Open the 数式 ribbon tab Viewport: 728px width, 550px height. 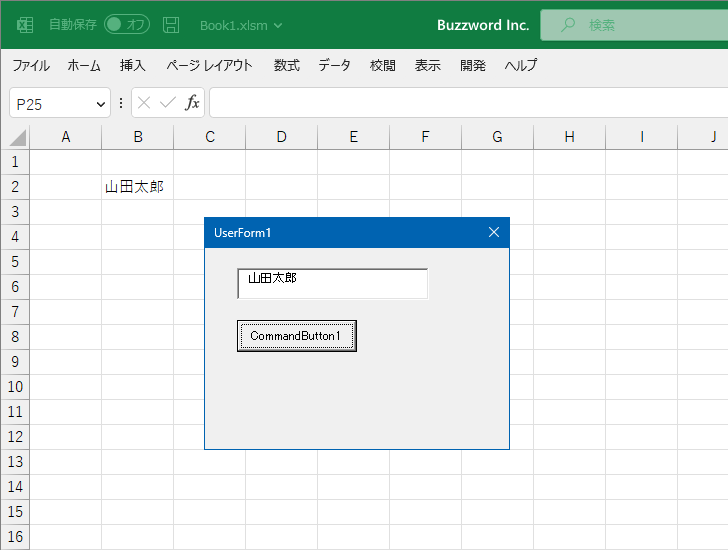[x=286, y=65]
